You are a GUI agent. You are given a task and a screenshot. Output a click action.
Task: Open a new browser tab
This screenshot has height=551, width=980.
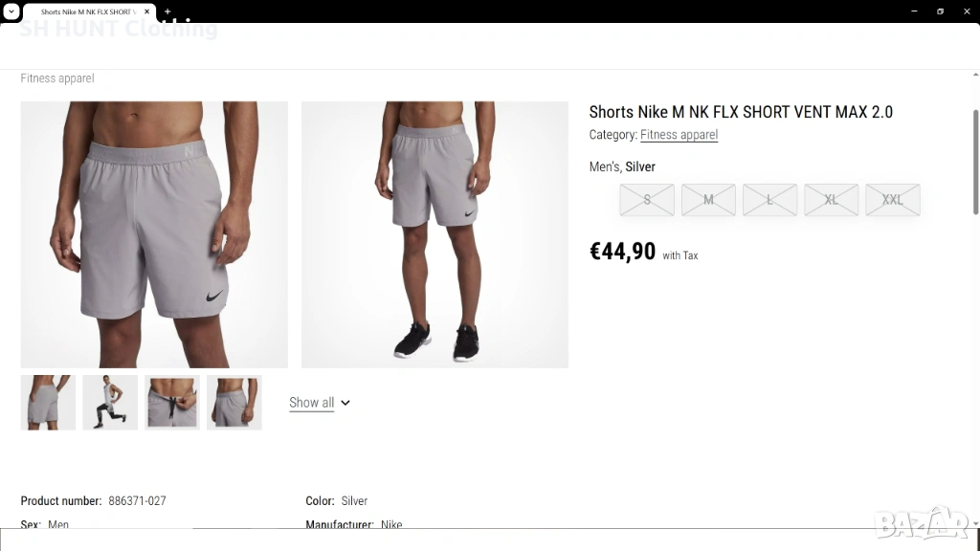[167, 11]
